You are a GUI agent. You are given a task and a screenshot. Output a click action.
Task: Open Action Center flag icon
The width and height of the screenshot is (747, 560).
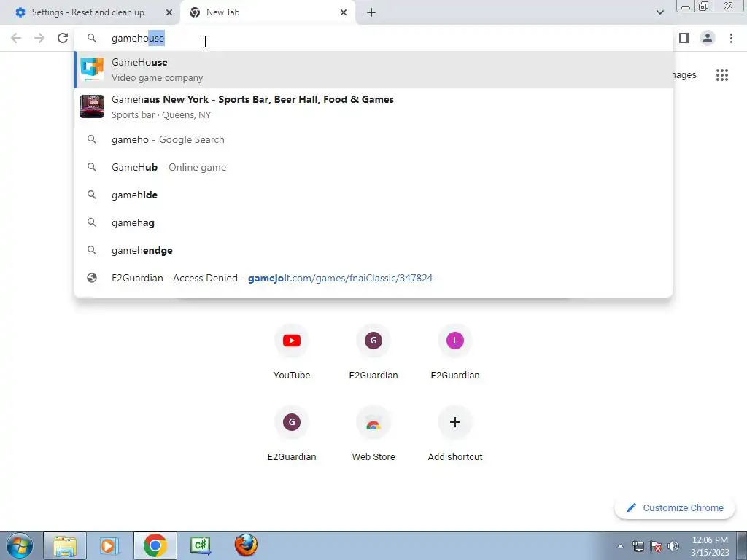656,546
